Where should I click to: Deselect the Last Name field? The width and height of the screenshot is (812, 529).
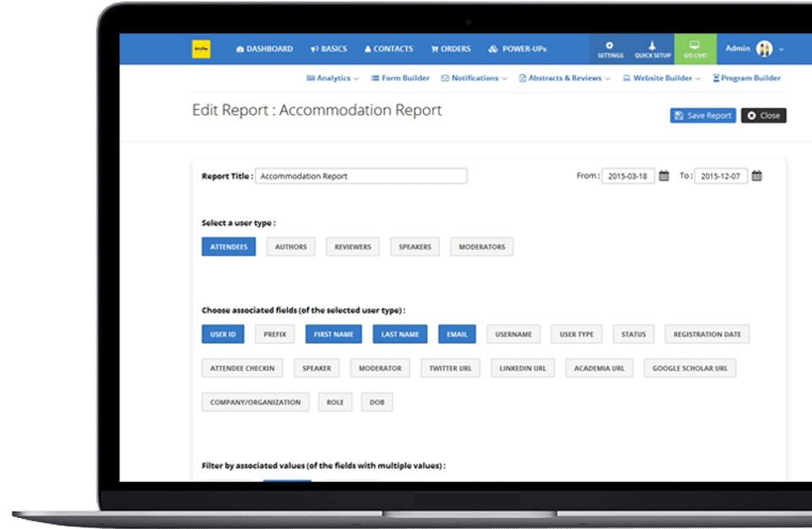tap(400, 334)
